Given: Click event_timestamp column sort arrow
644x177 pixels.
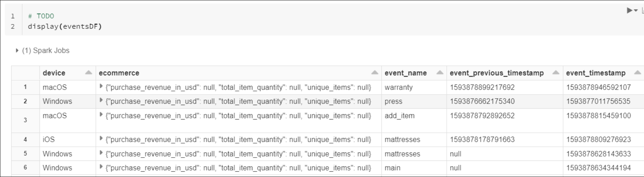Looking at the screenshot, I should point(637,73).
